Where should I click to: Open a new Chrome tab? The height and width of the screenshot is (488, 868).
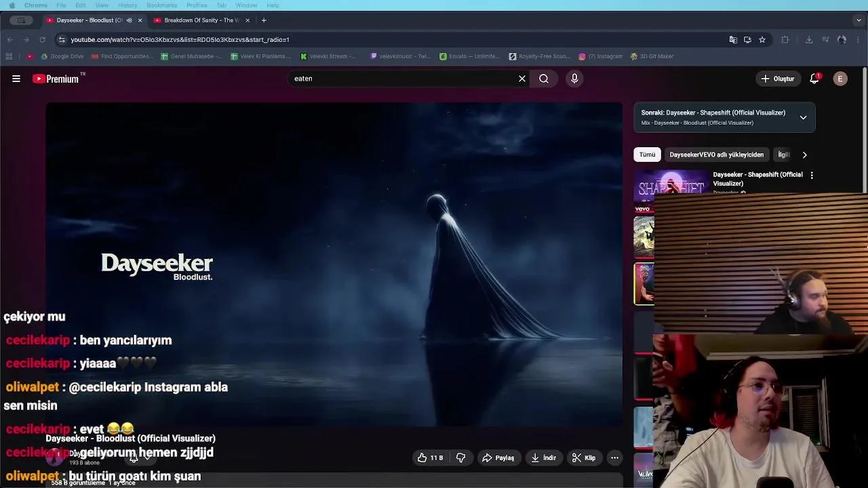[264, 20]
